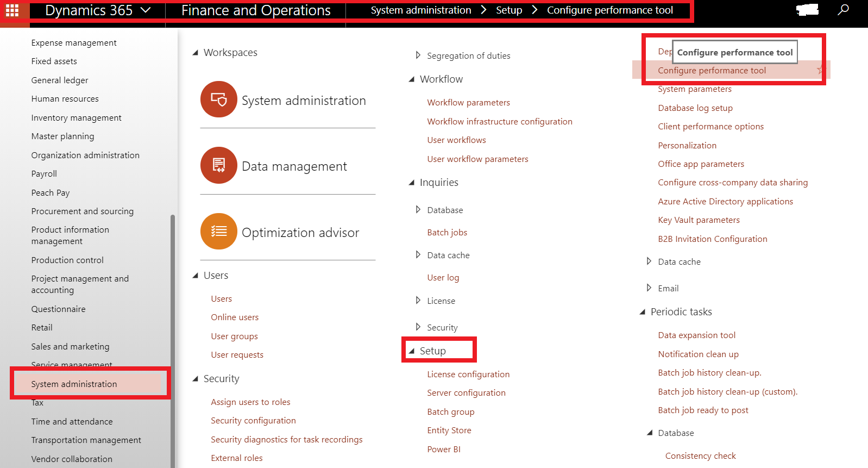Open Human resources module

click(65, 98)
